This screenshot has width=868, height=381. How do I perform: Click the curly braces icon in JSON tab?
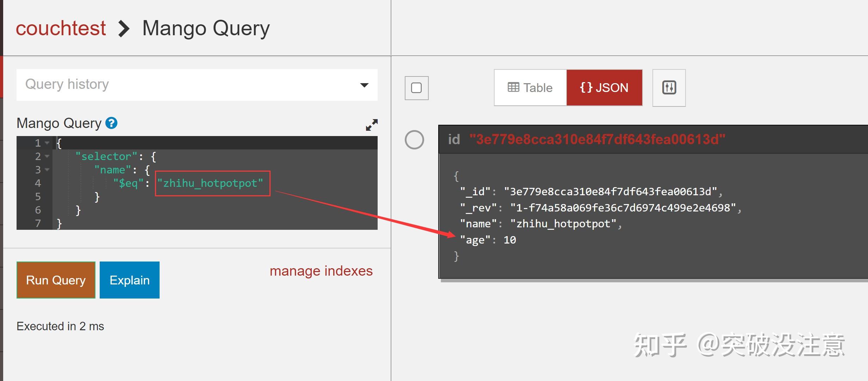click(x=586, y=87)
